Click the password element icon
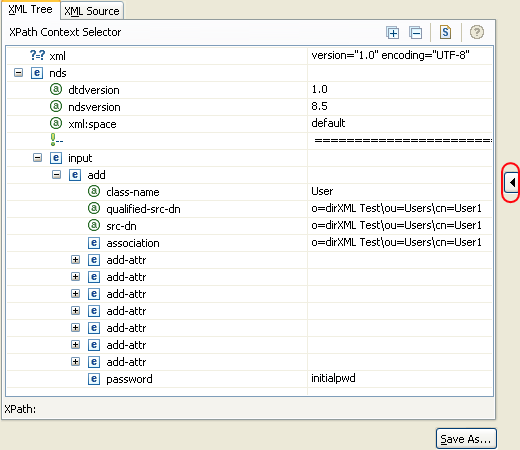This screenshot has height=450, width=520. click(94, 379)
